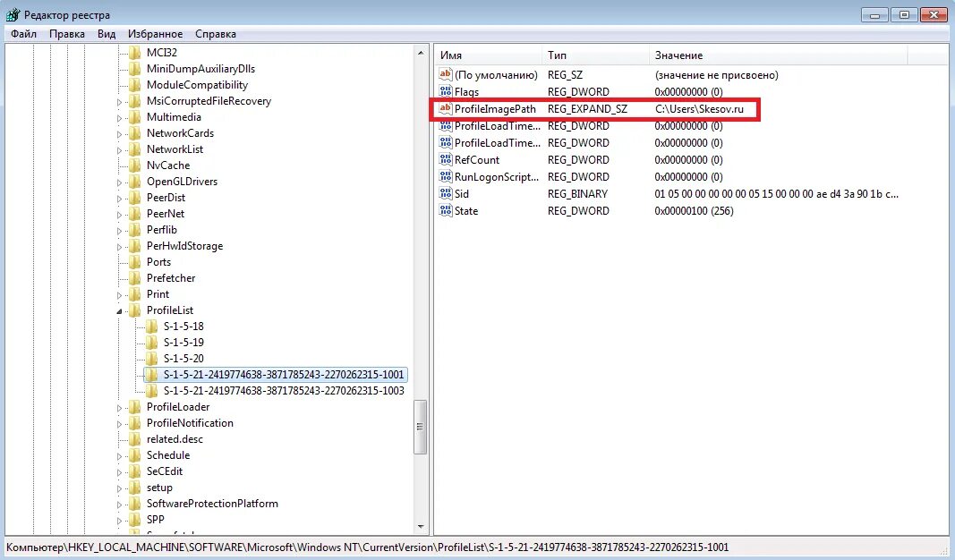Expand the PeerDist key
Viewport: 955px width, 560px height.
[119, 198]
